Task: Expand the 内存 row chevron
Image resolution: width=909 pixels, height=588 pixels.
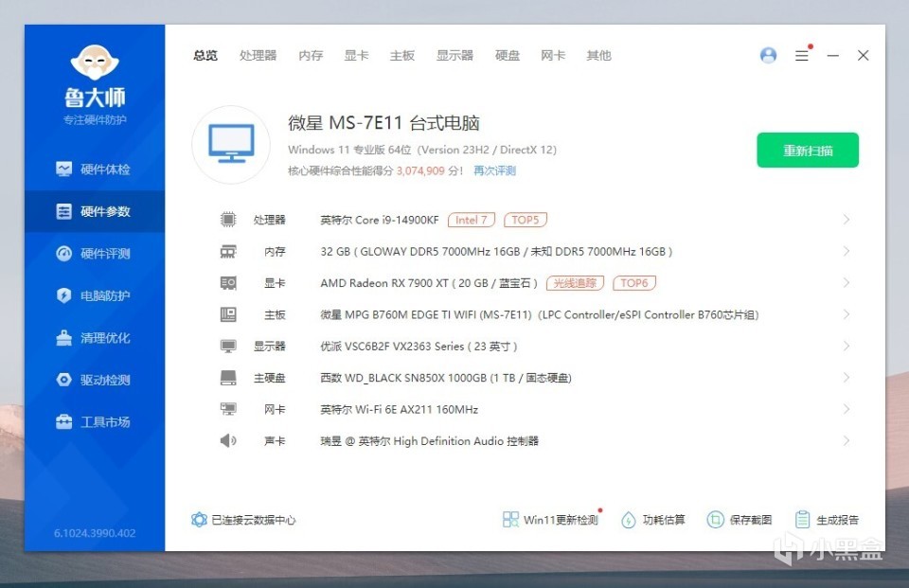Action: click(847, 251)
